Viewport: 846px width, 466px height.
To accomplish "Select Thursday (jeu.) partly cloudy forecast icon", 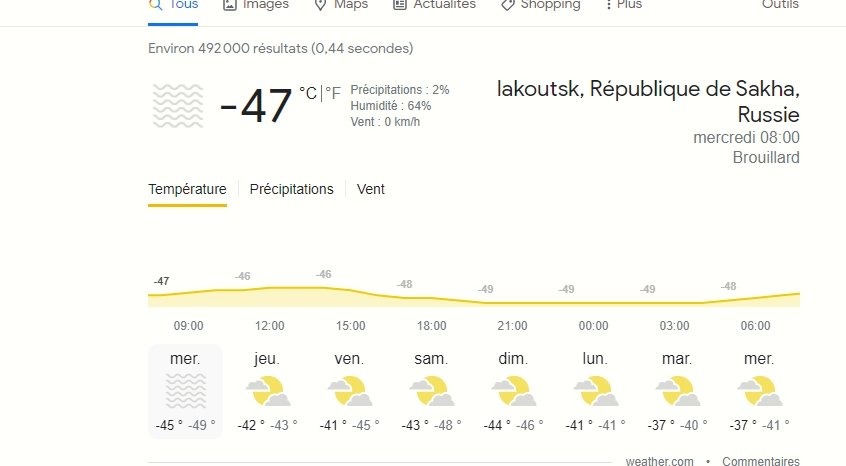I will click(x=268, y=392).
